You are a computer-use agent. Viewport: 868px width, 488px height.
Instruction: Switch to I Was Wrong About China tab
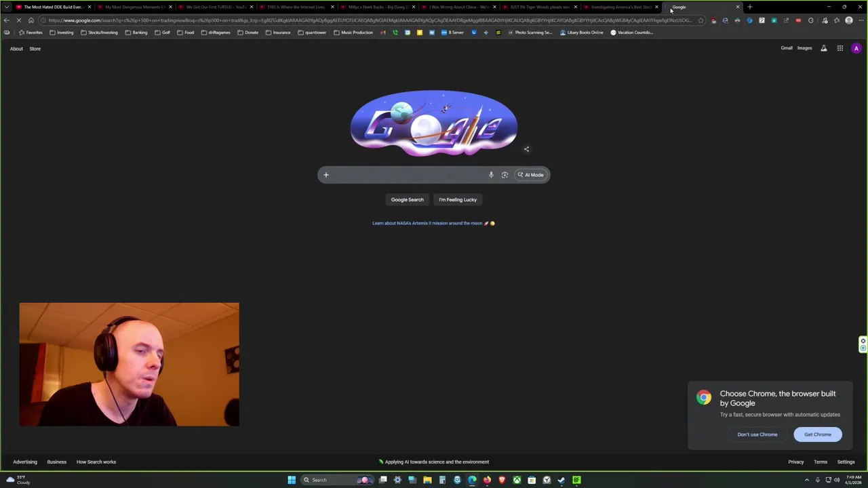(x=459, y=7)
